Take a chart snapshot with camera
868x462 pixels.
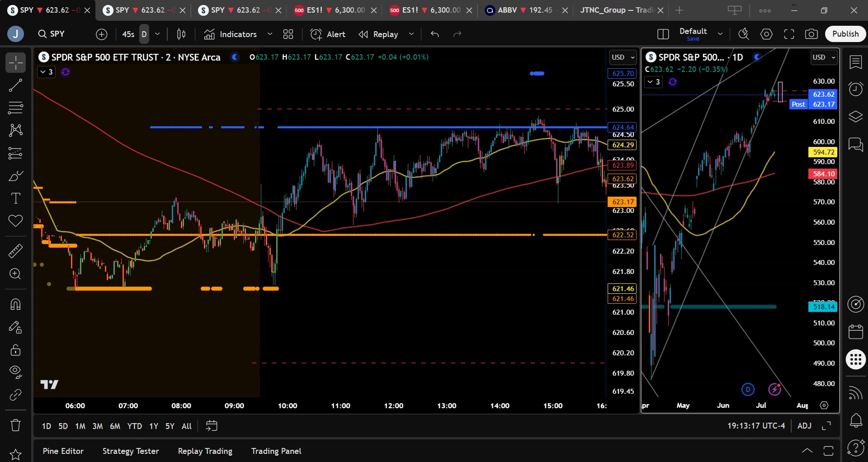click(811, 34)
